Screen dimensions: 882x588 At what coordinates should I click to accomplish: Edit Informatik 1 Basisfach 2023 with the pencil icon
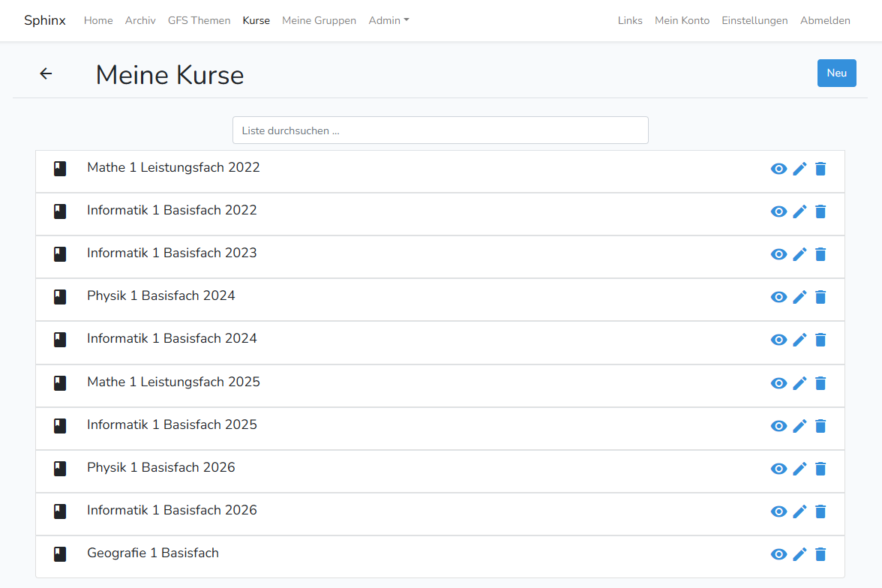tap(799, 254)
